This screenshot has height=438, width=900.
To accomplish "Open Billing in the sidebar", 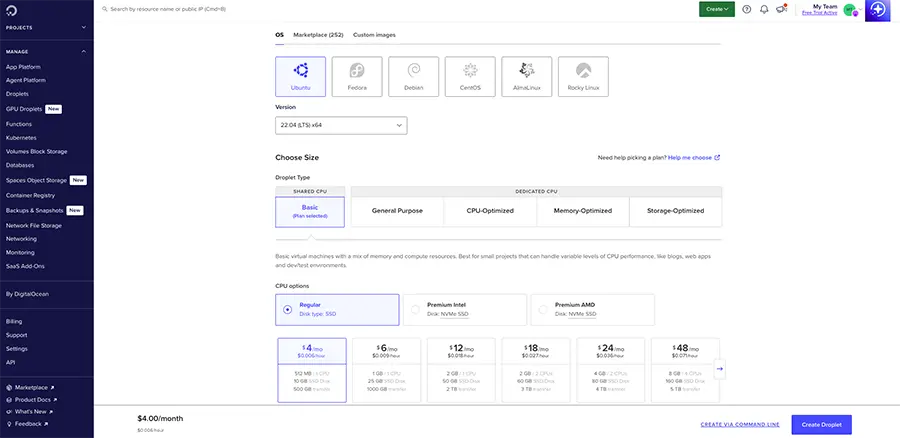I will [x=14, y=321].
